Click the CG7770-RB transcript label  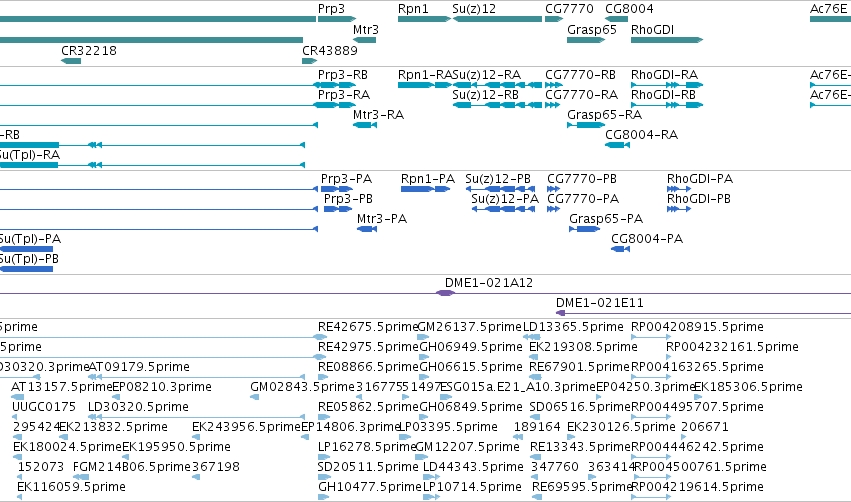(580, 74)
